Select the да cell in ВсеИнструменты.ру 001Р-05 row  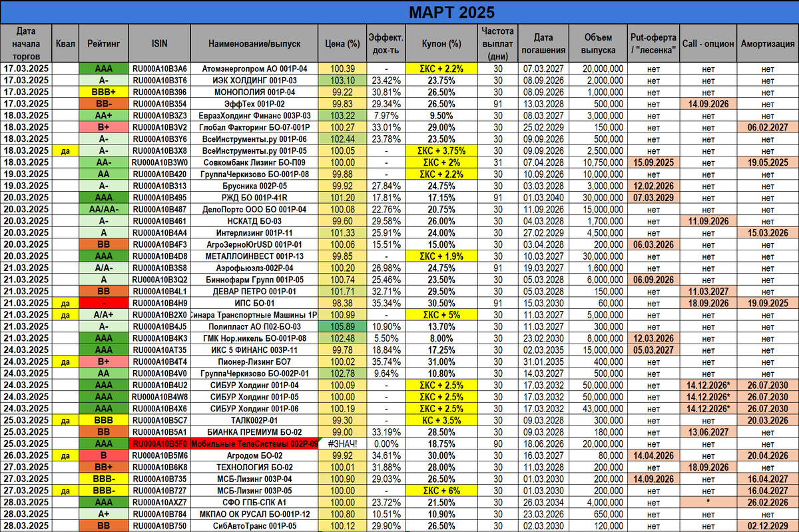[x=65, y=150]
